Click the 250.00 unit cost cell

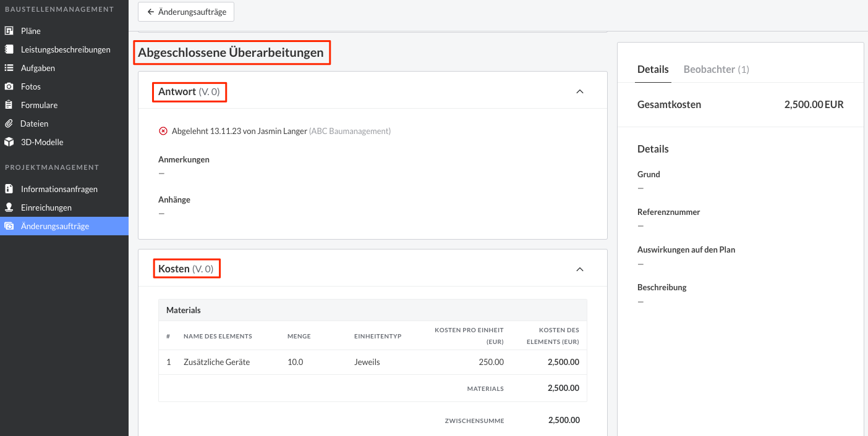click(491, 362)
